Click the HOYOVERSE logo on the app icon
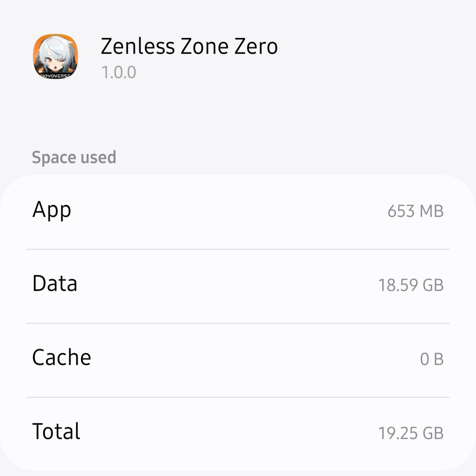 click(x=56, y=76)
